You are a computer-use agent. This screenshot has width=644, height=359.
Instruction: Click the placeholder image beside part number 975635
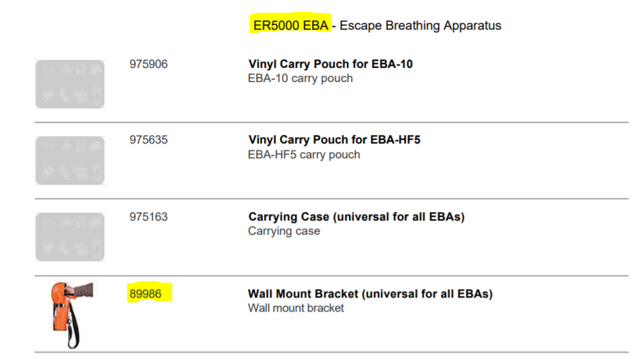coord(70,160)
